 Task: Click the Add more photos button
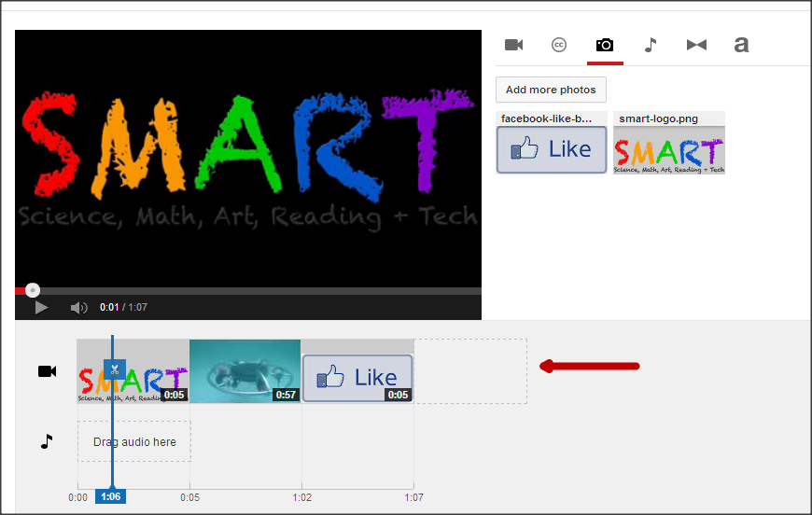pyautogui.click(x=551, y=90)
